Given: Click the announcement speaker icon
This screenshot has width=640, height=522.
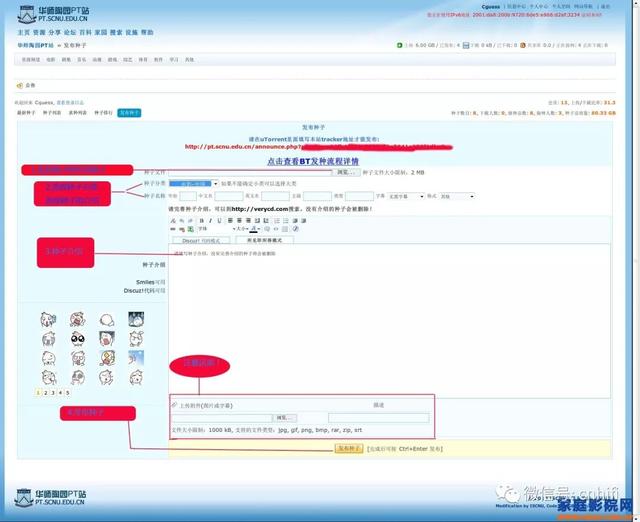Looking at the screenshot, I should click(x=19, y=85).
